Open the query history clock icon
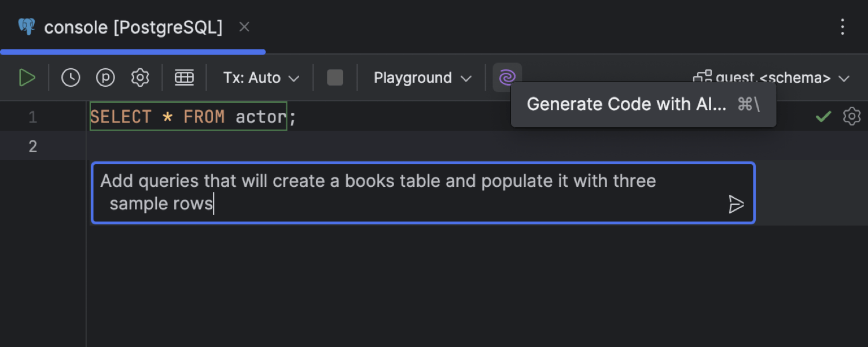 tap(71, 77)
